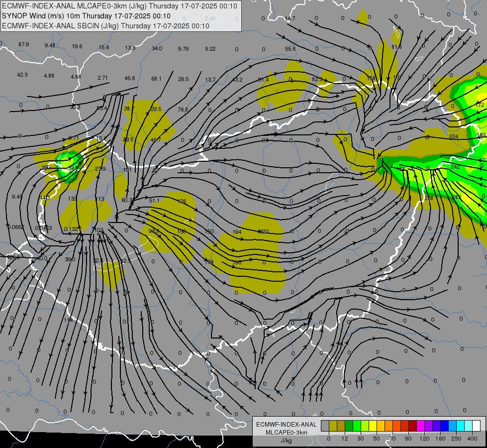Click the legend unit label J/kg
Viewport: 487px width, 448px height.
[287, 441]
